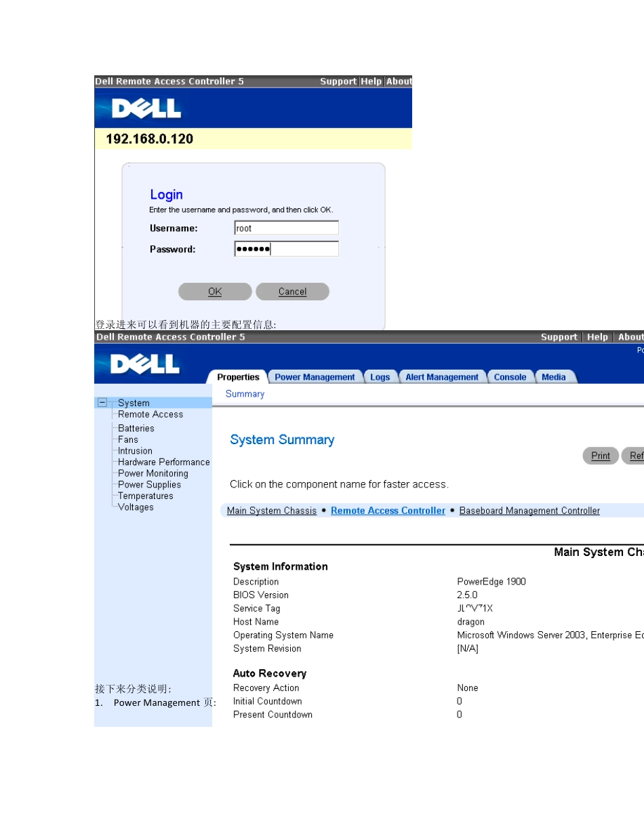
Task: Select the Summary sub-tab
Action: point(245,394)
